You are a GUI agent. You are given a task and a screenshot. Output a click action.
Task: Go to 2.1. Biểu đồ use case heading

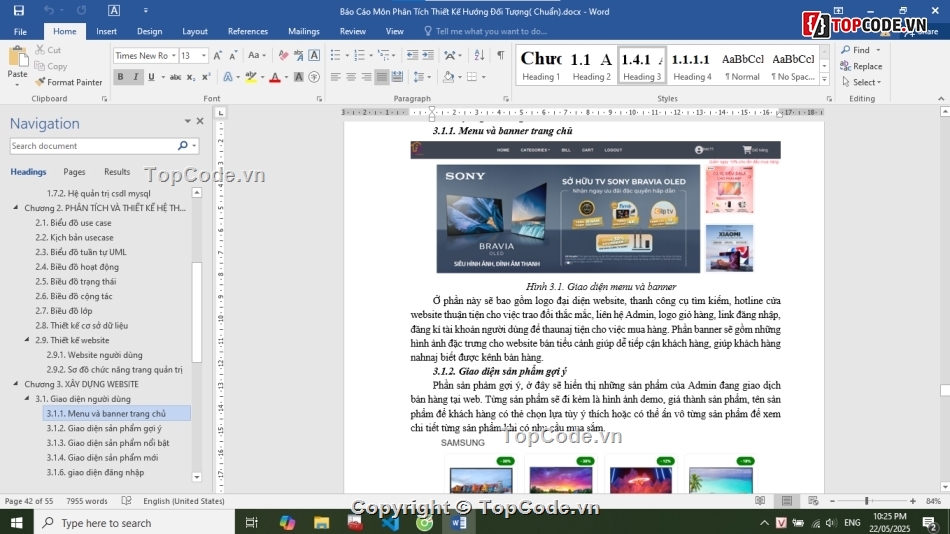coord(73,222)
